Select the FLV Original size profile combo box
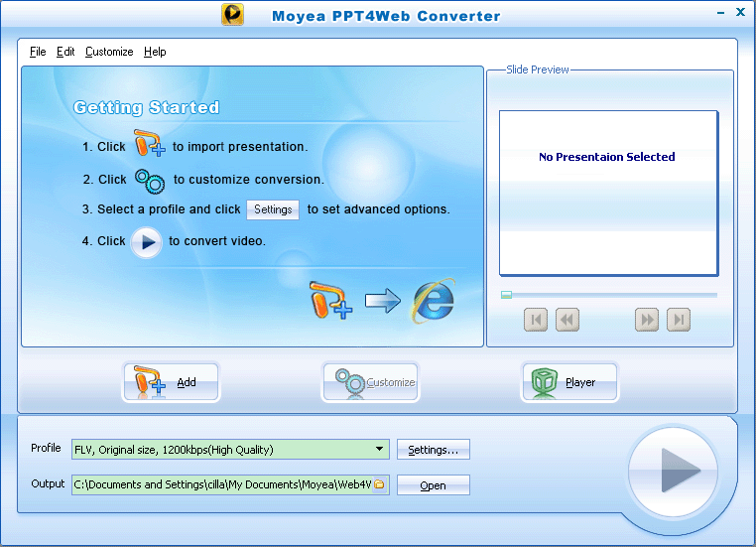756x547 pixels. point(230,449)
